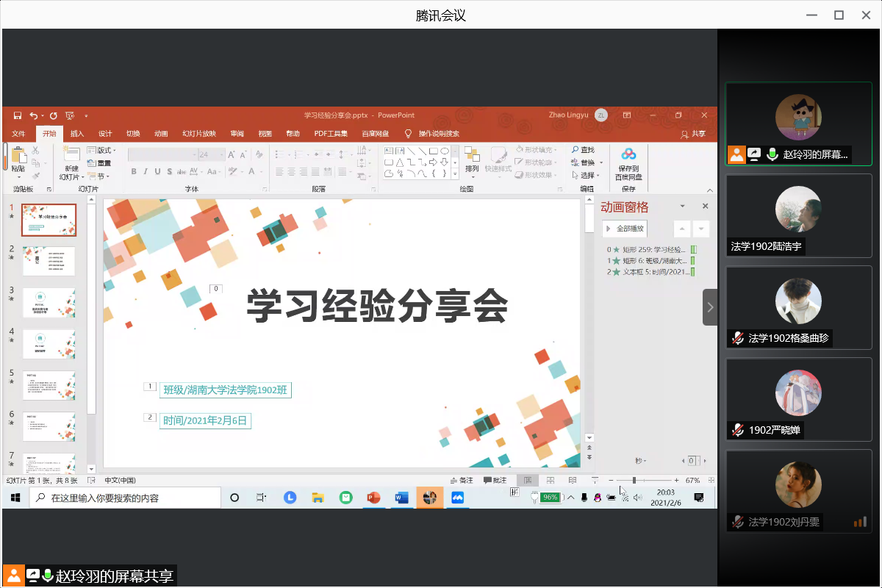Viewport: 882px width, 588px height.
Task: Click the Undo arrow icon
Action: click(33, 115)
